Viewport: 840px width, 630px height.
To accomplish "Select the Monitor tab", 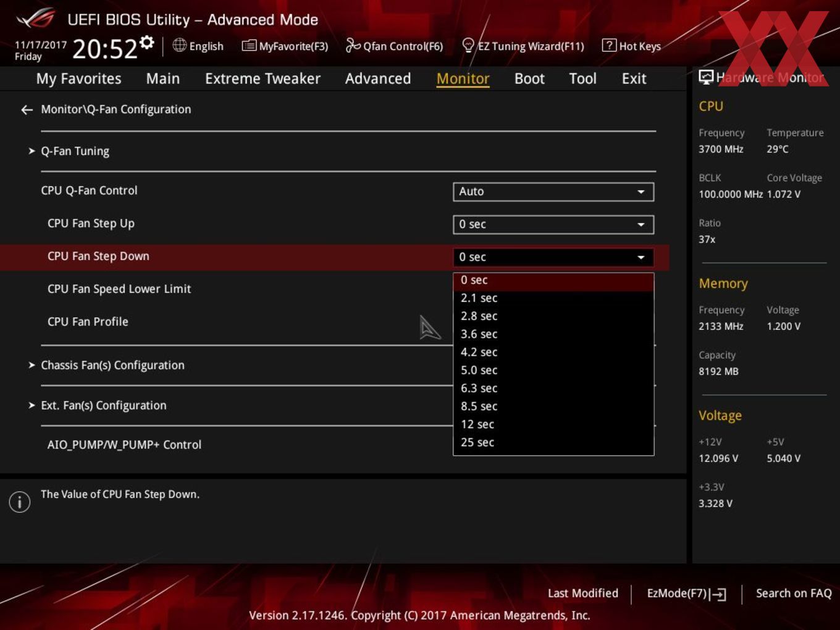I will [x=463, y=78].
